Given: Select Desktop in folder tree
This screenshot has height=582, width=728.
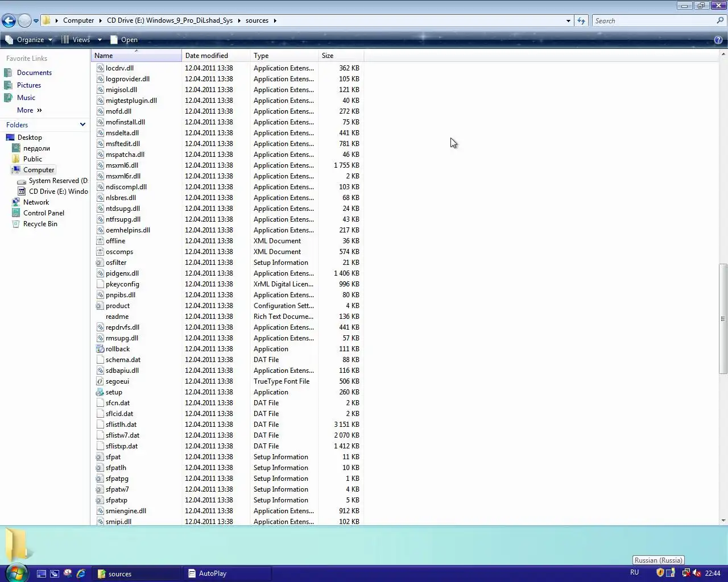Looking at the screenshot, I should [30, 138].
